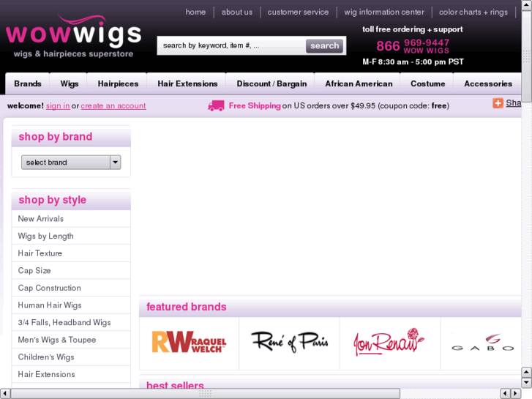Image resolution: width=532 pixels, height=399 pixels.
Task: Click create an account link
Action: coord(113,105)
